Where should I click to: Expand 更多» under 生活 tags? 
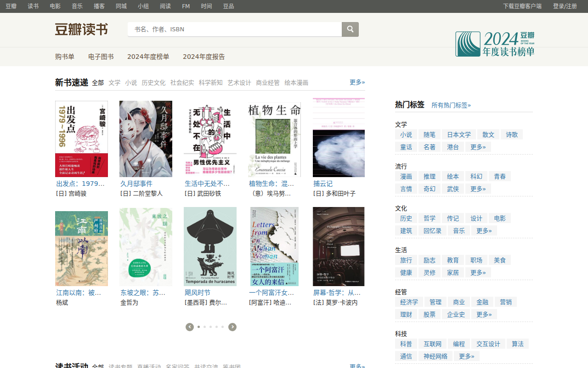478,272
